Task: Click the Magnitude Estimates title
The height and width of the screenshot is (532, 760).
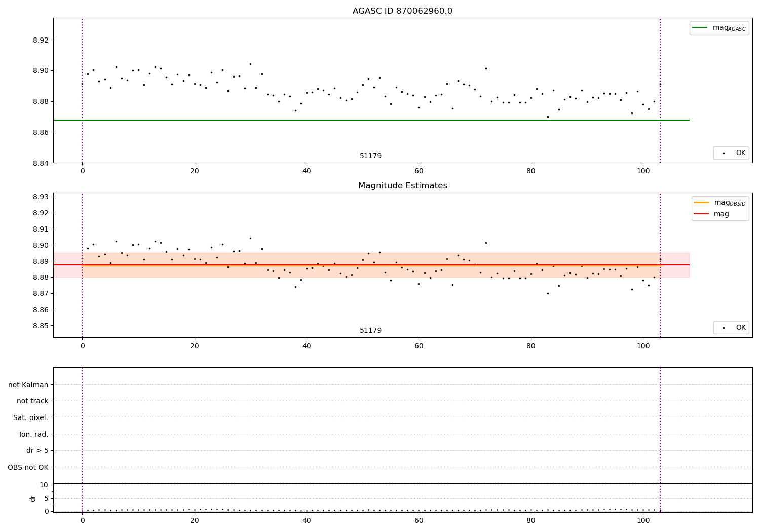Action: (x=402, y=186)
